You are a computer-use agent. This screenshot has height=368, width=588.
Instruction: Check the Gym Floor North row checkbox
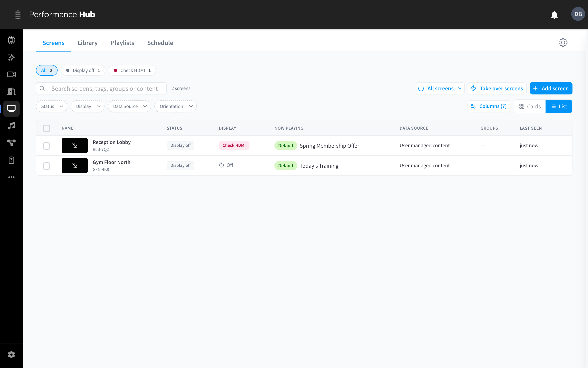[46, 166]
